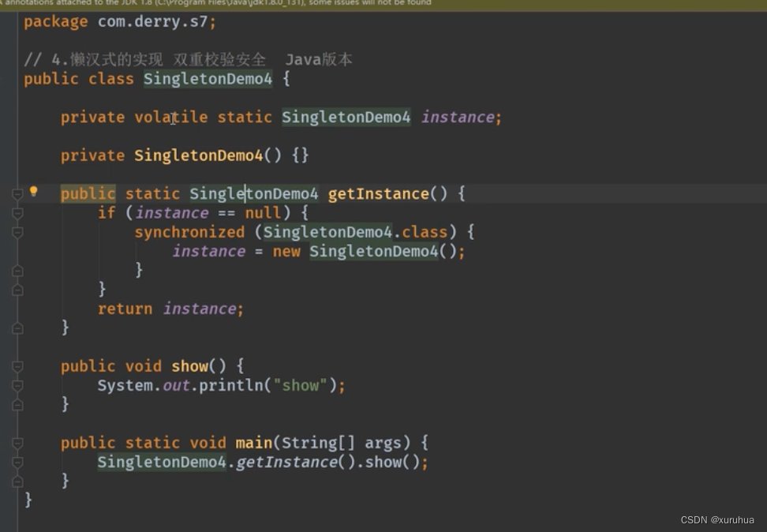Click the 'args' parameter name
Image resolution: width=767 pixels, height=532 pixels.
(383, 444)
